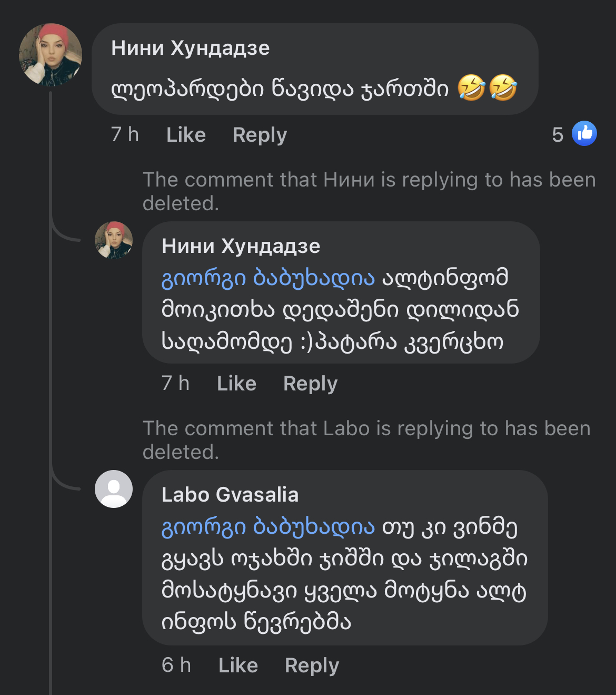Click the 7 h timestamp on Нини's reply
Screen dimensions: 616x695
175,384
